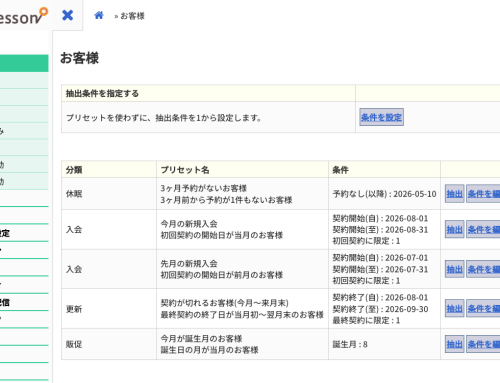
Task: Click the プリセットを使わずに description text
Action: click(163, 118)
